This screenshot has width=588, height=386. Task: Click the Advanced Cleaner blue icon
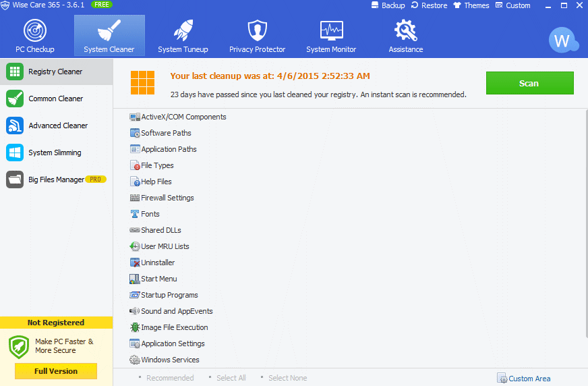15,126
